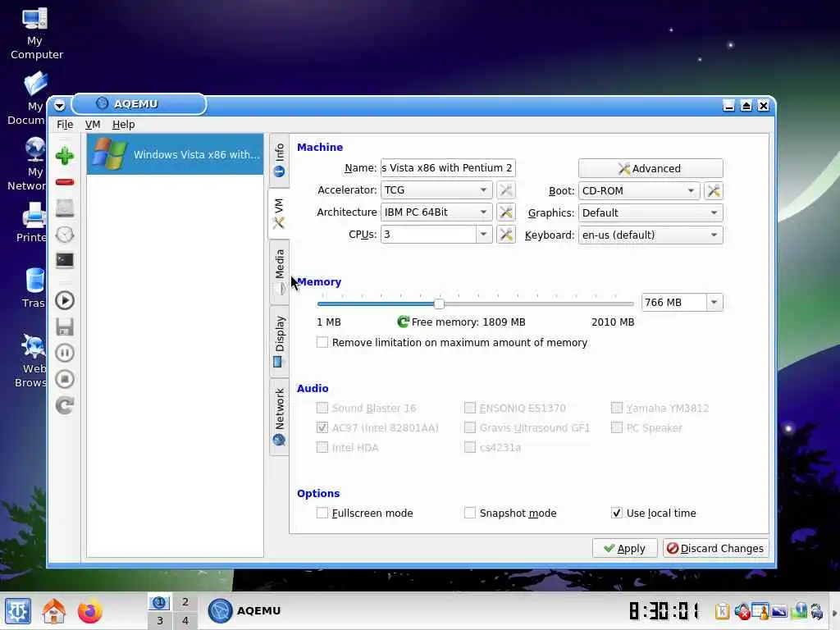The width and height of the screenshot is (840, 630).
Task: Toggle AC97 (Intel 82801AA) checkbox
Action: click(322, 427)
